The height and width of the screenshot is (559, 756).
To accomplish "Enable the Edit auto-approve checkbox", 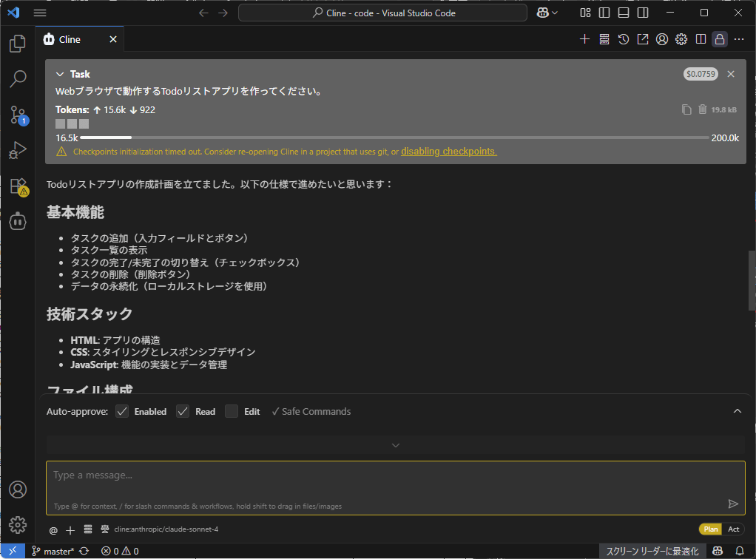I will point(232,411).
